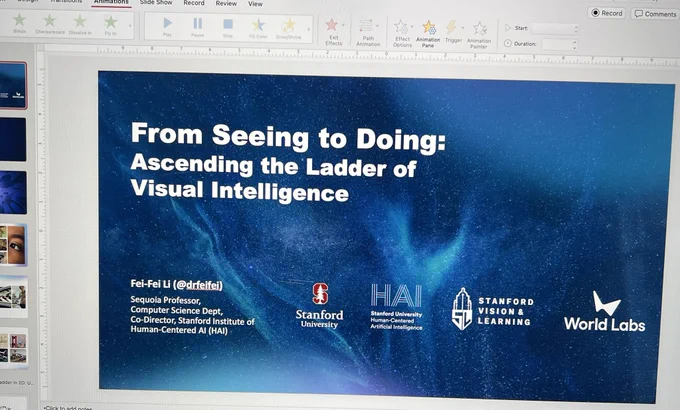This screenshot has width=680, height=410.
Task: Click the 'Click to add notes' area
Action: tap(68, 408)
